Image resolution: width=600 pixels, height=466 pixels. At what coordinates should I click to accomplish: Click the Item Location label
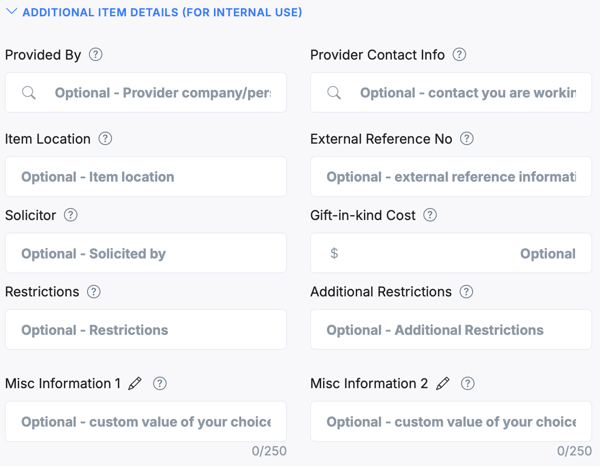pyautogui.click(x=48, y=139)
